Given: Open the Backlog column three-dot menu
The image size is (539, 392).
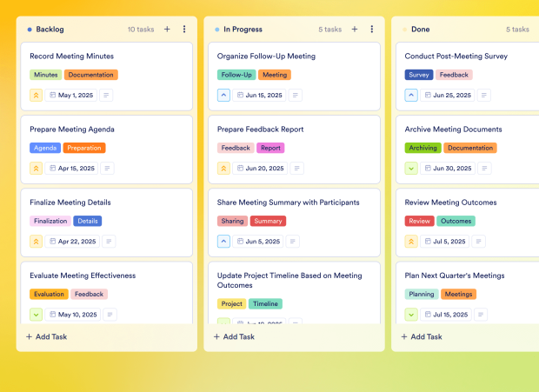Looking at the screenshot, I should click(184, 29).
